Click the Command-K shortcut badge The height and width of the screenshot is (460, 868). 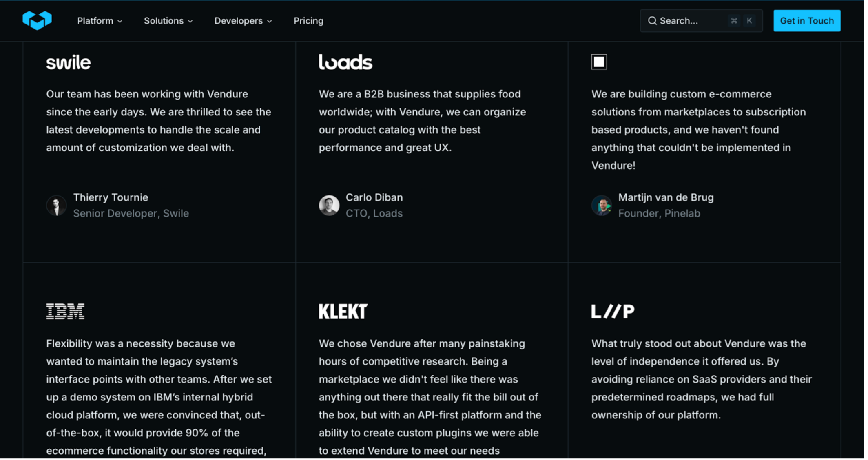pos(742,21)
